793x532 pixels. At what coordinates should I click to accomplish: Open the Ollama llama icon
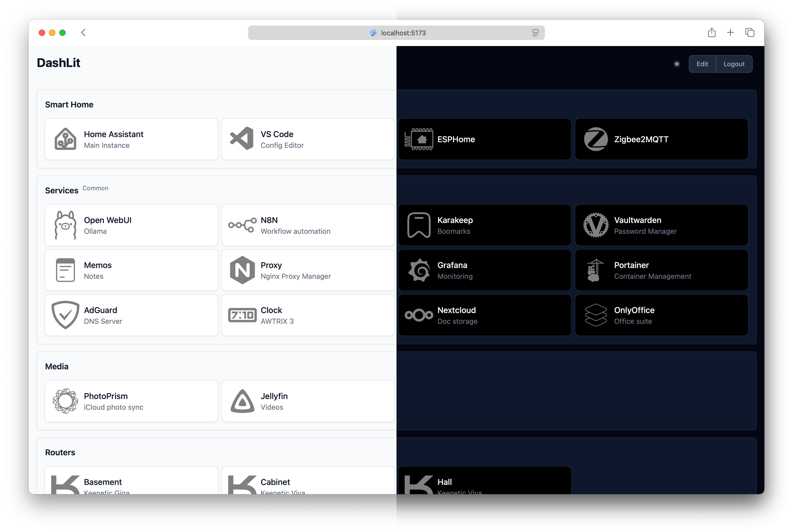65,225
